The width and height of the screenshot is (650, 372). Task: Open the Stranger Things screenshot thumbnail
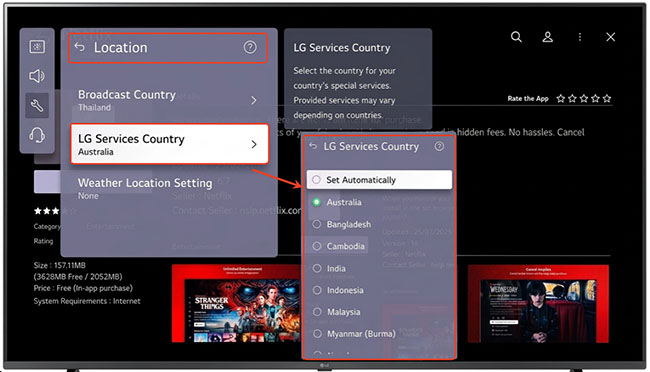coord(236,304)
